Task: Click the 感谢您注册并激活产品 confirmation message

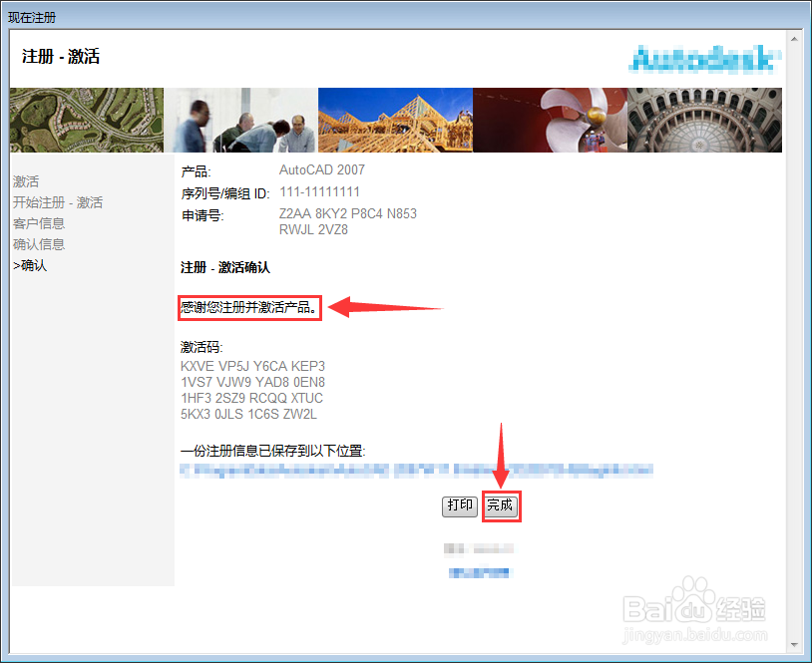Action: click(249, 307)
